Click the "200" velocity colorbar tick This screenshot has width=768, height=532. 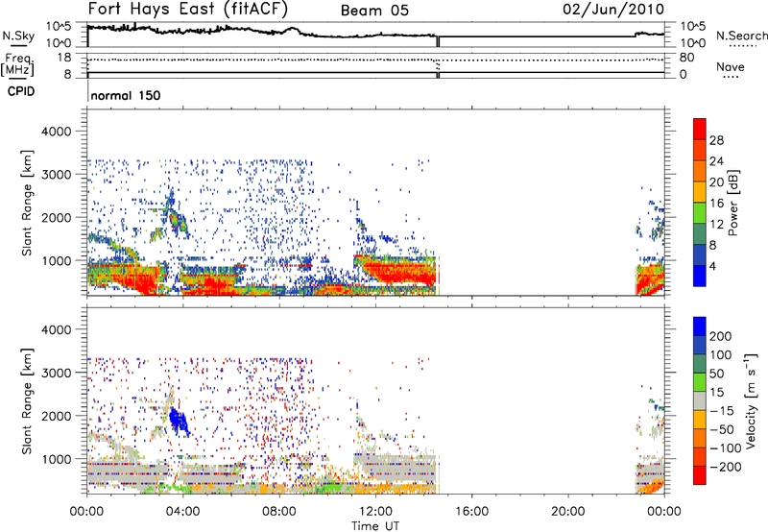[x=721, y=336]
